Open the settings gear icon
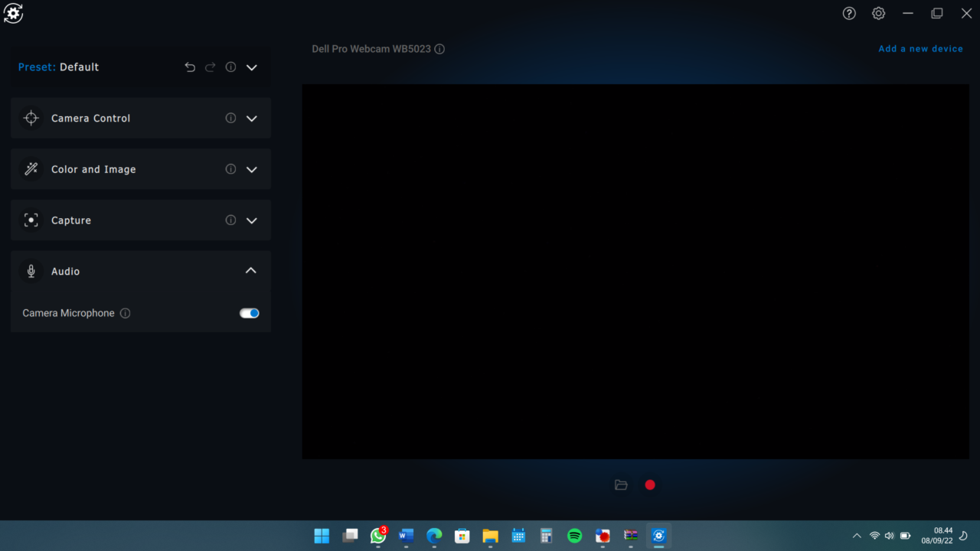This screenshot has width=980, height=551. tap(878, 14)
